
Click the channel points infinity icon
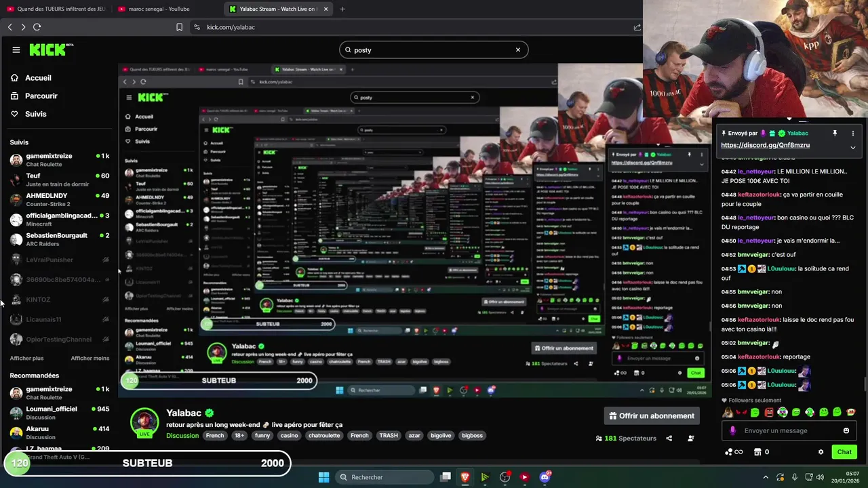pos(734,451)
